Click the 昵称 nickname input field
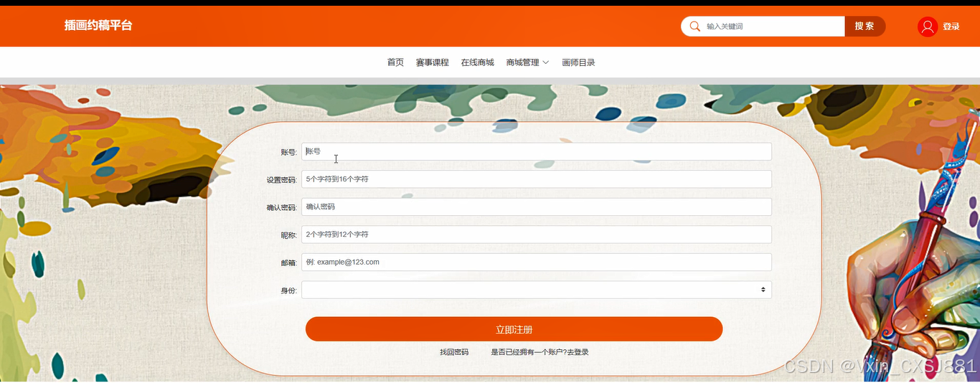 coord(537,235)
